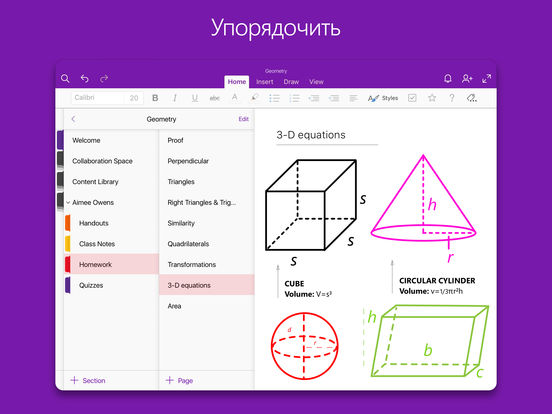Decrease the indent
Screen dimensions: 552x414
(314, 98)
